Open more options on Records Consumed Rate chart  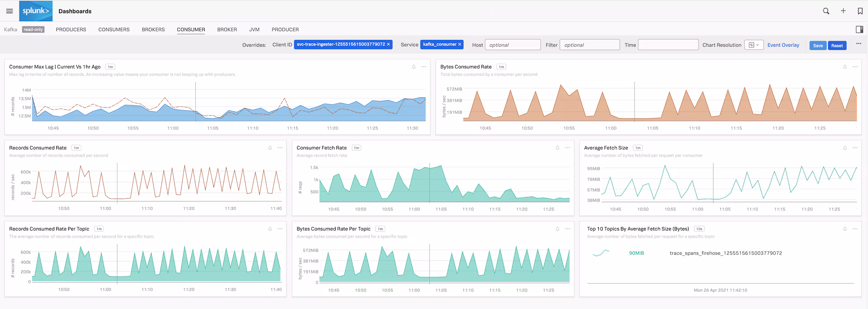280,148
